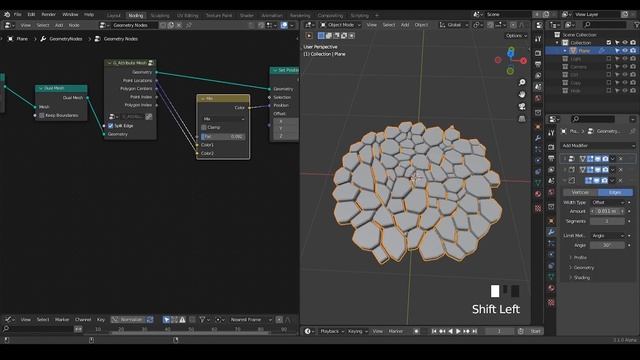The width and height of the screenshot is (640, 360).
Task: Open the Options dropdown in viewport
Action: point(516,36)
